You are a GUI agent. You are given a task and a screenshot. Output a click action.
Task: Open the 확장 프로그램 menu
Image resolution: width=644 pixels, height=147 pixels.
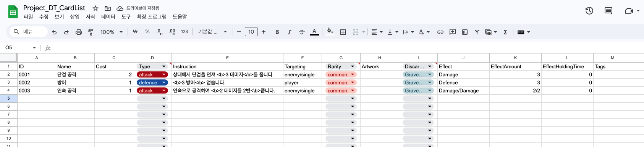152,17
